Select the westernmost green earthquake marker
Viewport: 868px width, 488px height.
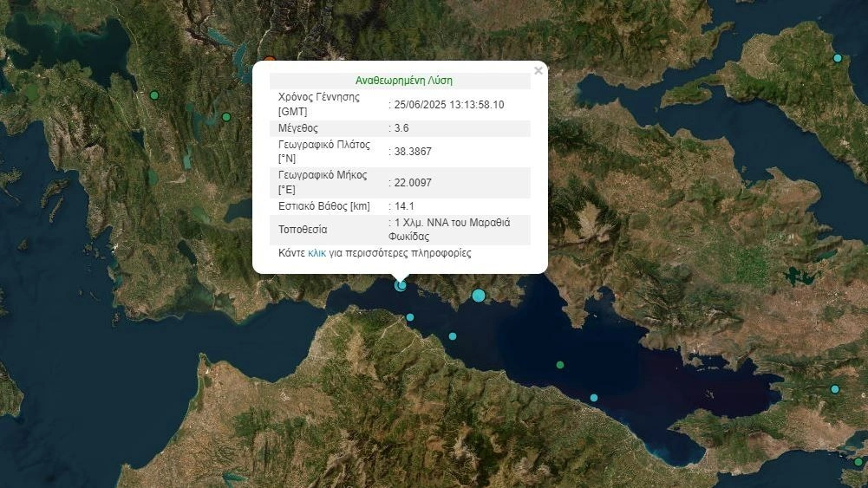coord(154,95)
